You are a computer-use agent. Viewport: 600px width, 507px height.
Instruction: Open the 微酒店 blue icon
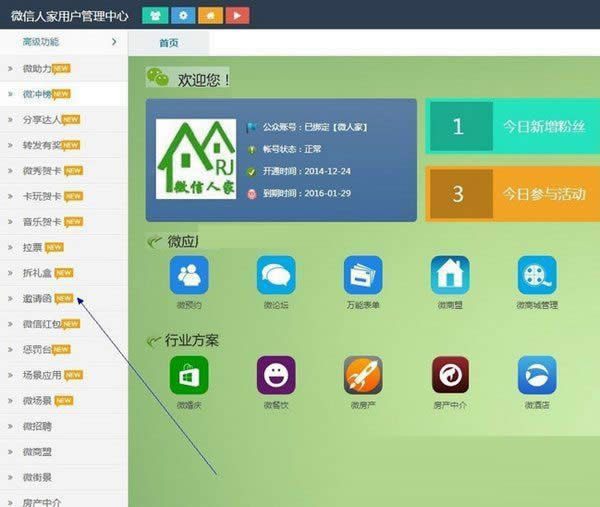click(x=537, y=375)
